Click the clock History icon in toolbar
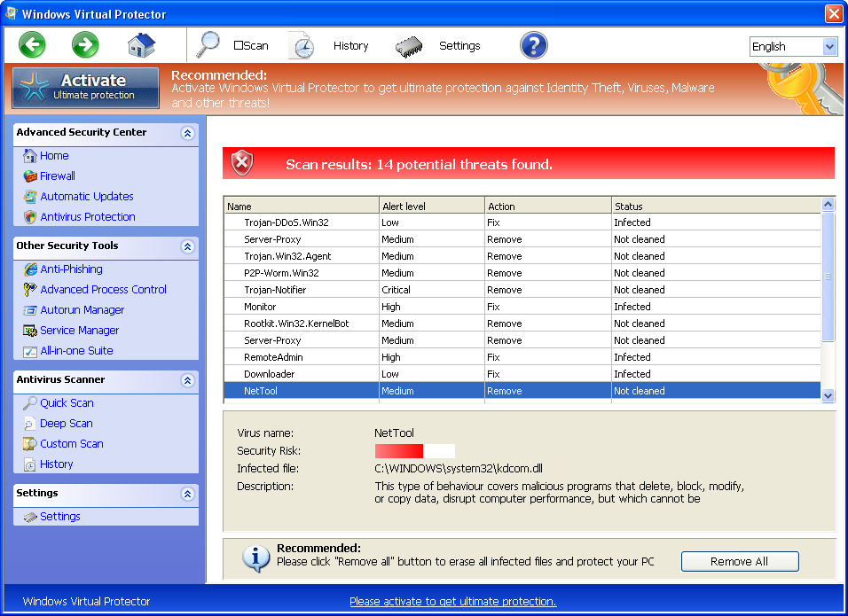Screen dimensions: 848x616 (x=302, y=45)
